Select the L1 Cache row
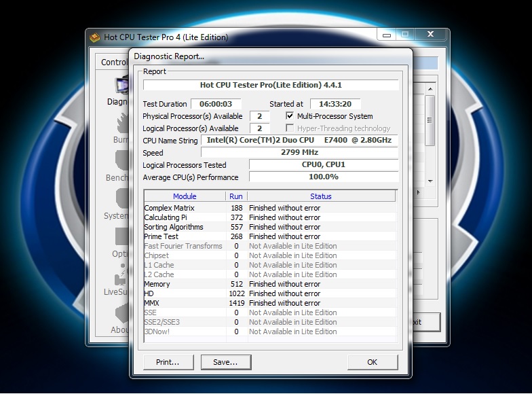This screenshot has height=394, width=532. point(270,265)
